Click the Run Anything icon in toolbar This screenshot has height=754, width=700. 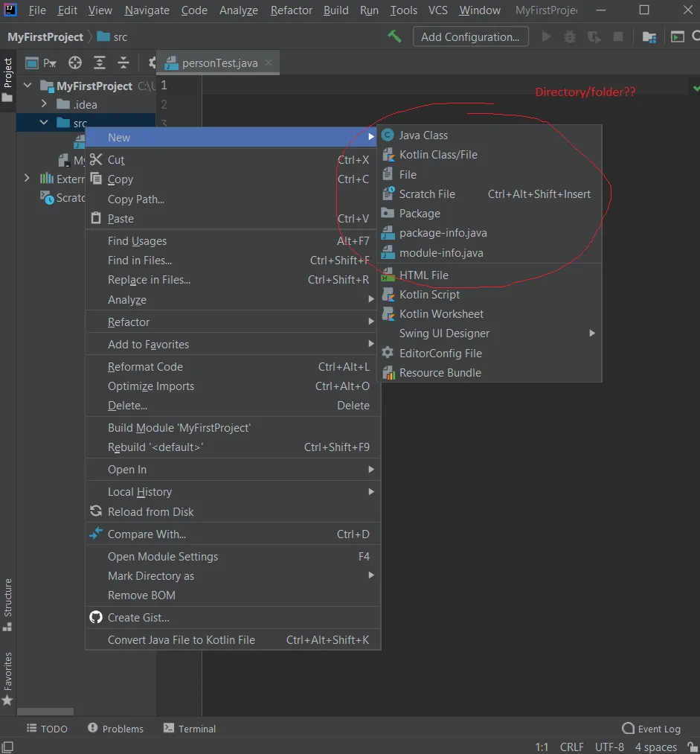click(678, 36)
